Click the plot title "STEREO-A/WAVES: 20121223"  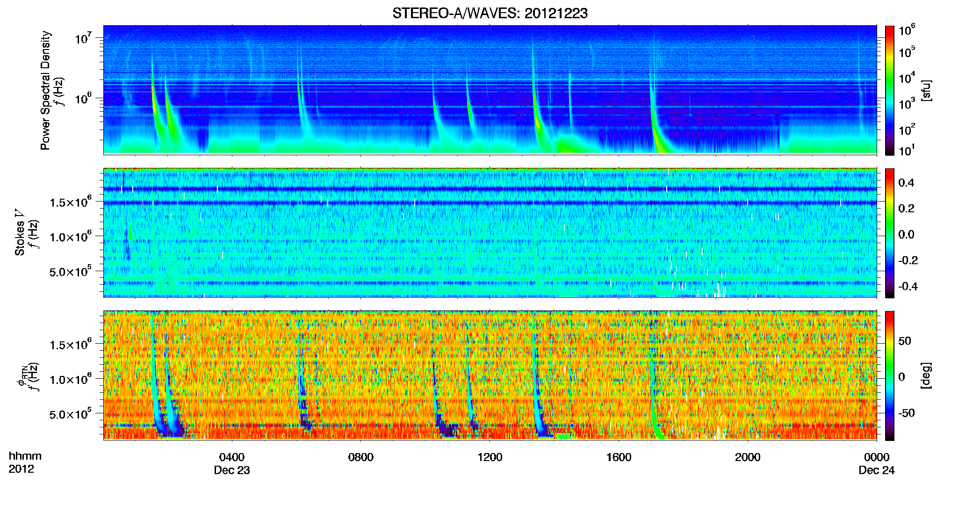tap(490, 13)
